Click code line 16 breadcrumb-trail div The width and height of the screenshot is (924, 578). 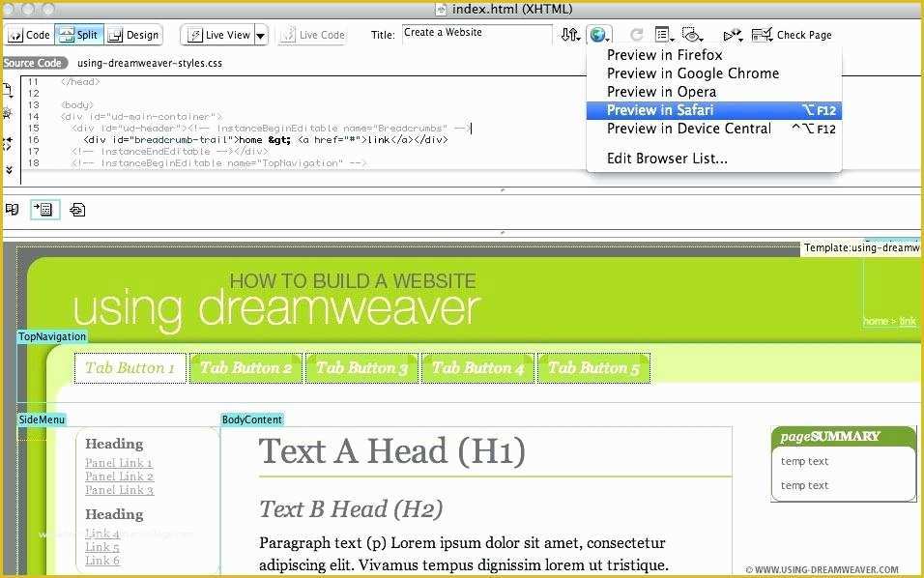point(265,139)
